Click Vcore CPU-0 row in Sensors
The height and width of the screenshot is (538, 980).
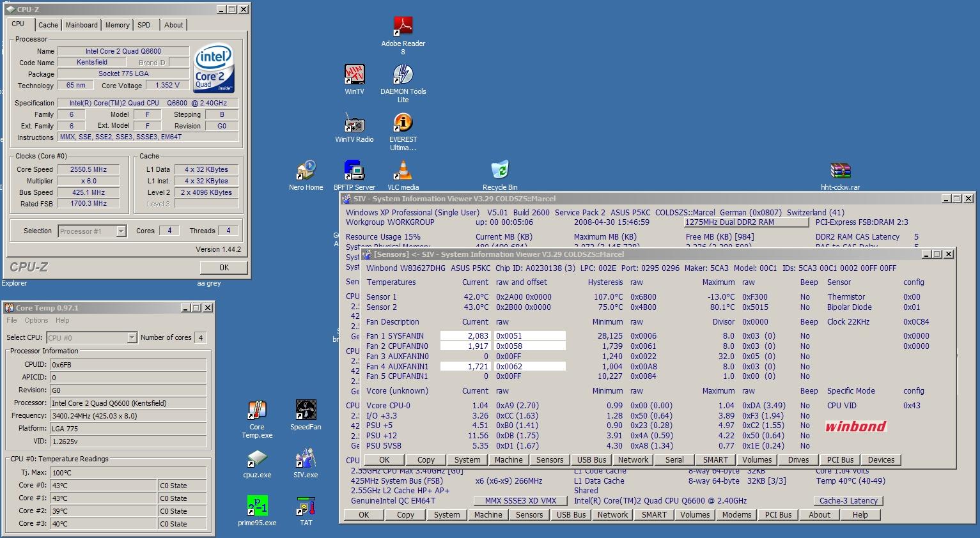tap(643, 405)
